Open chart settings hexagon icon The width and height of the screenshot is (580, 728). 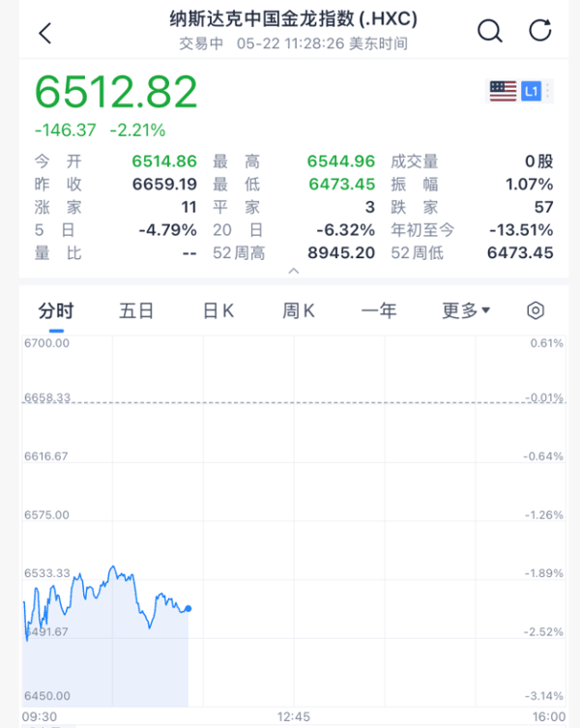(536, 310)
